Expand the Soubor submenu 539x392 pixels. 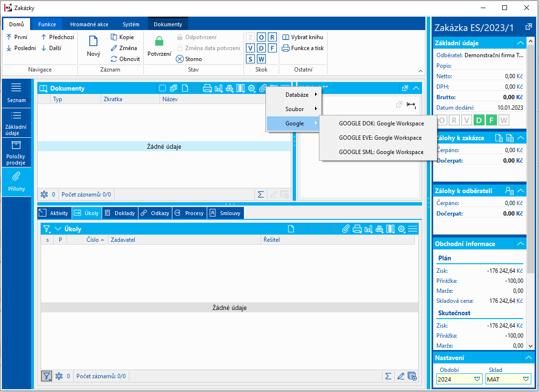(x=294, y=109)
